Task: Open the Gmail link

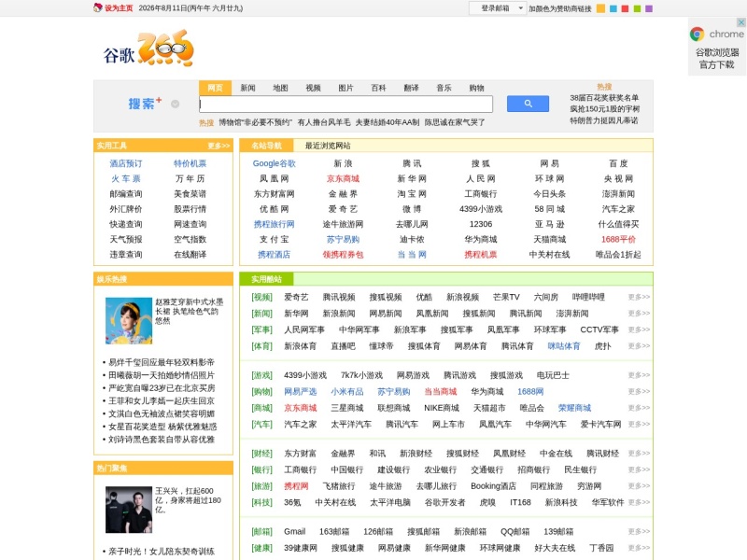Action: coord(294,531)
